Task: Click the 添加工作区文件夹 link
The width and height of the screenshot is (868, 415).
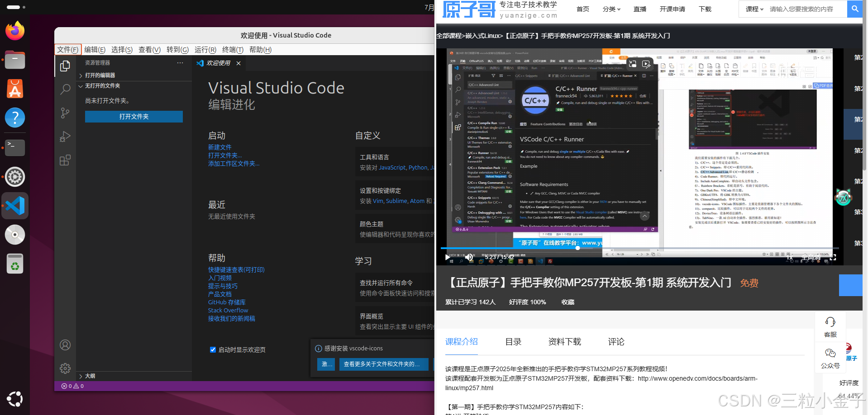Action: click(x=234, y=164)
